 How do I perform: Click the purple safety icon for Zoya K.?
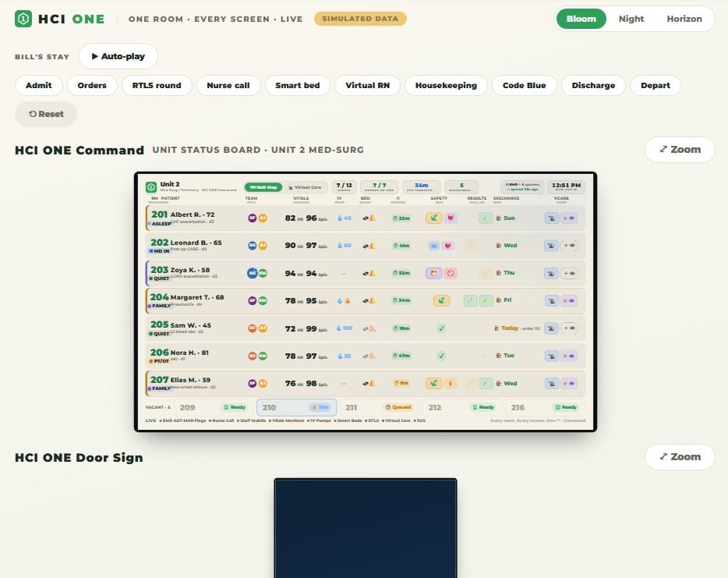click(x=433, y=273)
